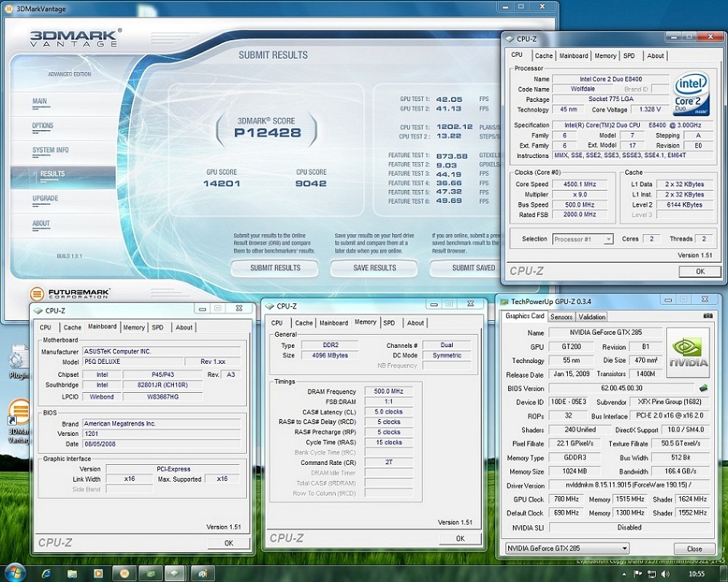The height and width of the screenshot is (582, 728).
Task: Click the GPU-Z title bar icon
Action: tap(504, 302)
